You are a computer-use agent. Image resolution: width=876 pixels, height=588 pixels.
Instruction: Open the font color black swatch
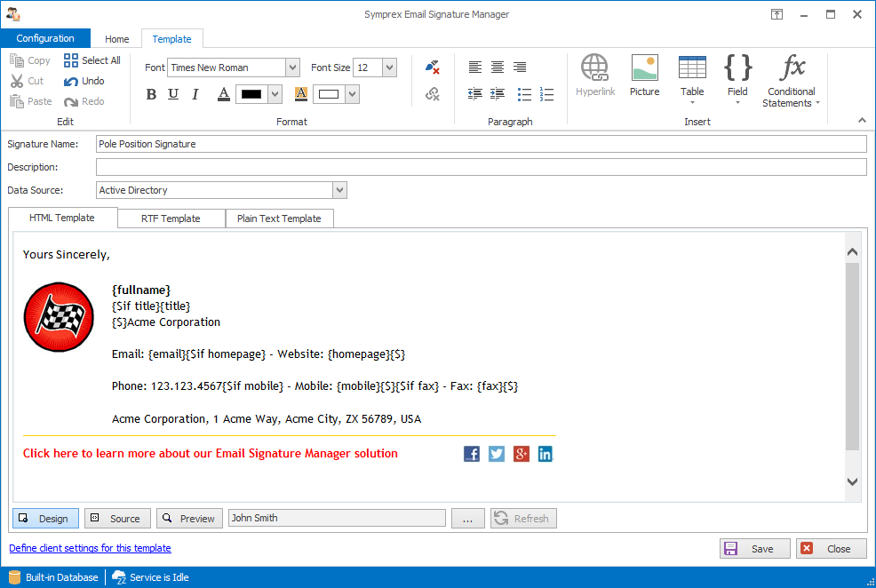(x=251, y=94)
